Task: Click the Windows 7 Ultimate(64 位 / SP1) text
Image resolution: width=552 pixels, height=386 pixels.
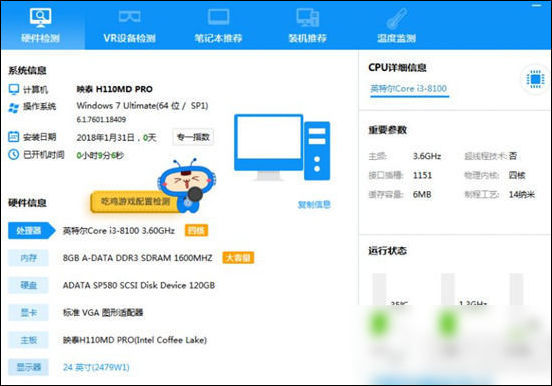Action: click(x=142, y=106)
